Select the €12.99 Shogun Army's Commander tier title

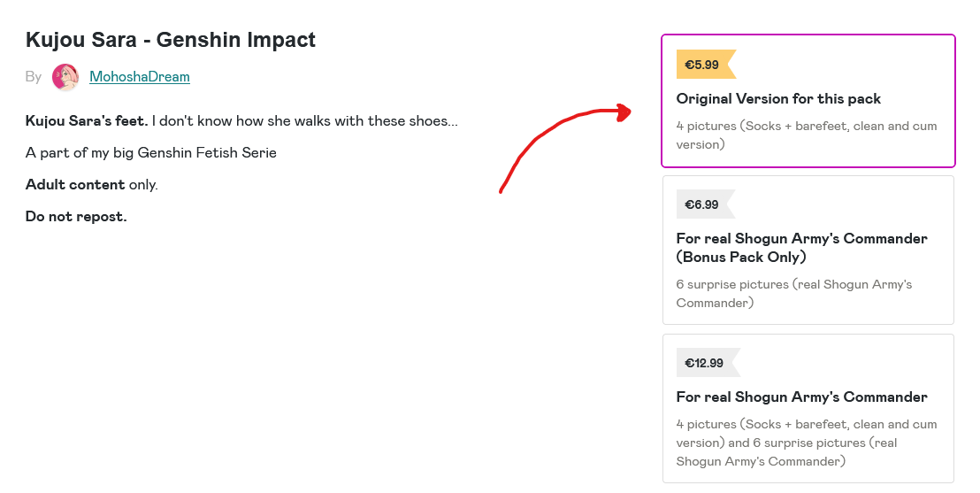click(x=801, y=397)
